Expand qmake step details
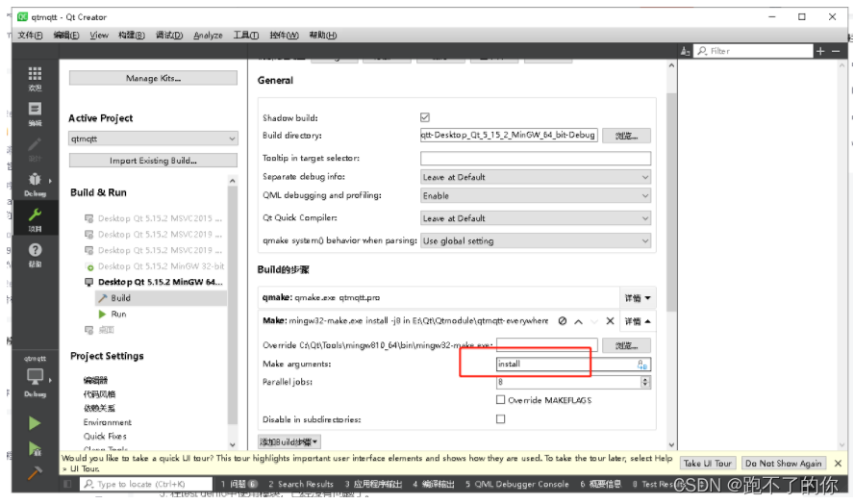This screenshot has height=504, width=854. 638,298
